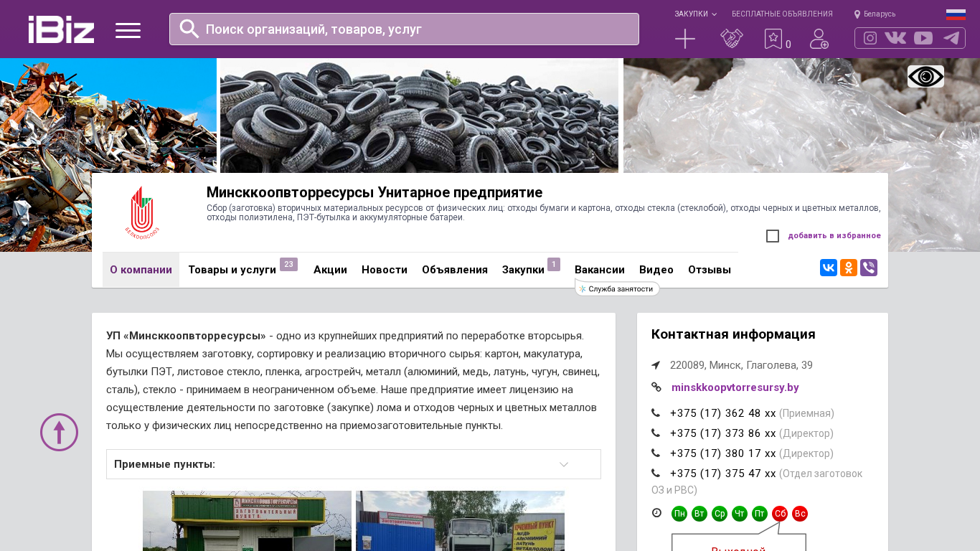Open the Telegram icon in header
Screen dimensions: 980x551
[x=951, y=38]
